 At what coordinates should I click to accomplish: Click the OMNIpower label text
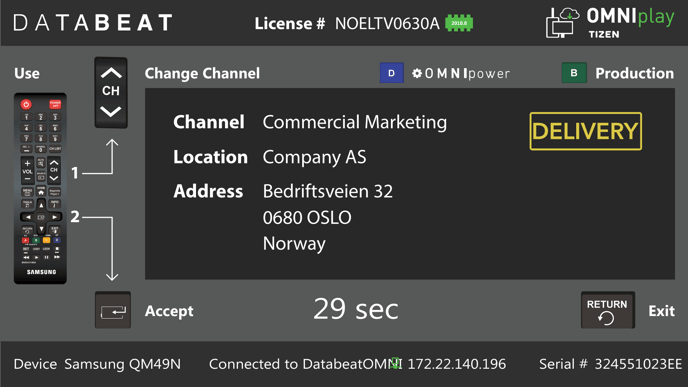(x=467, y=73)
